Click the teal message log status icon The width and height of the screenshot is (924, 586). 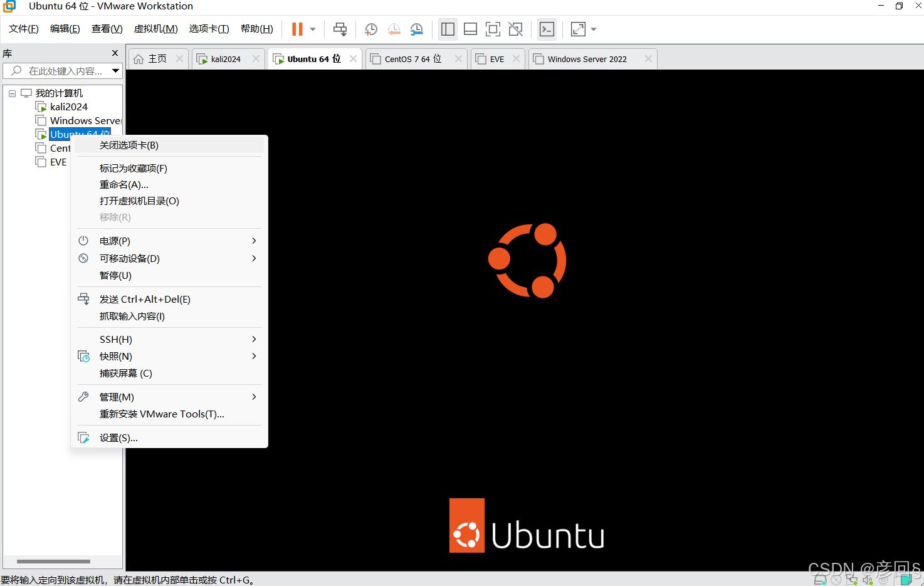906,580
